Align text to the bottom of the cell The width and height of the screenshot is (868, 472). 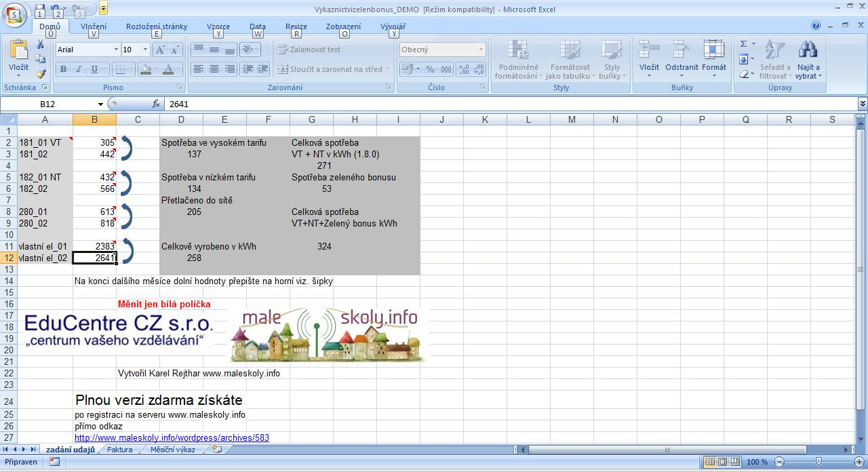[229, 50]
